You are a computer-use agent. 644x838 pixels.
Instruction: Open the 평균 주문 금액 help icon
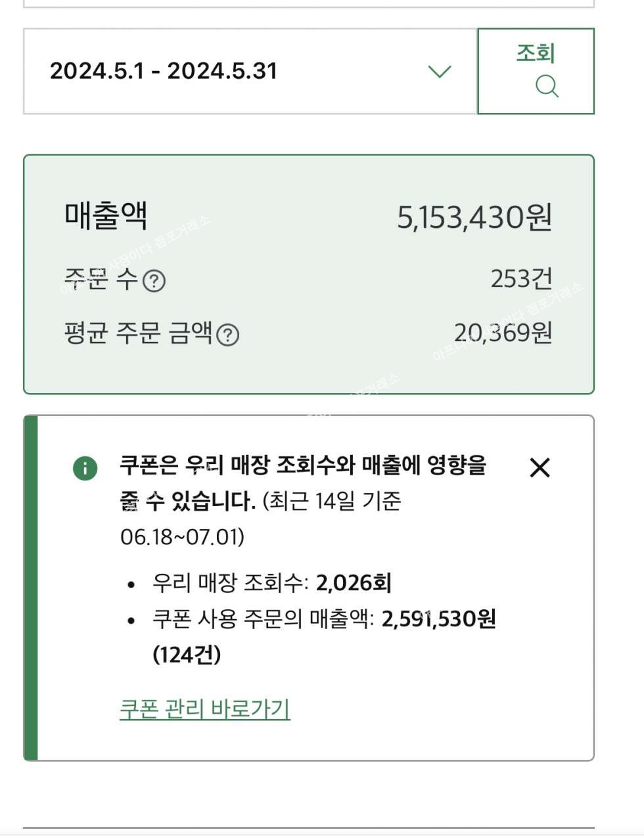click(227, 335)
